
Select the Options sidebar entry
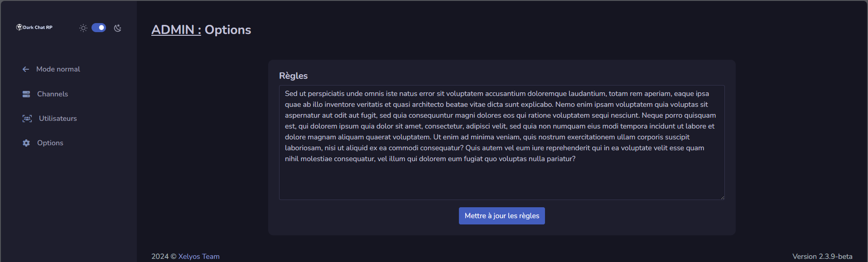coord(50,143)
